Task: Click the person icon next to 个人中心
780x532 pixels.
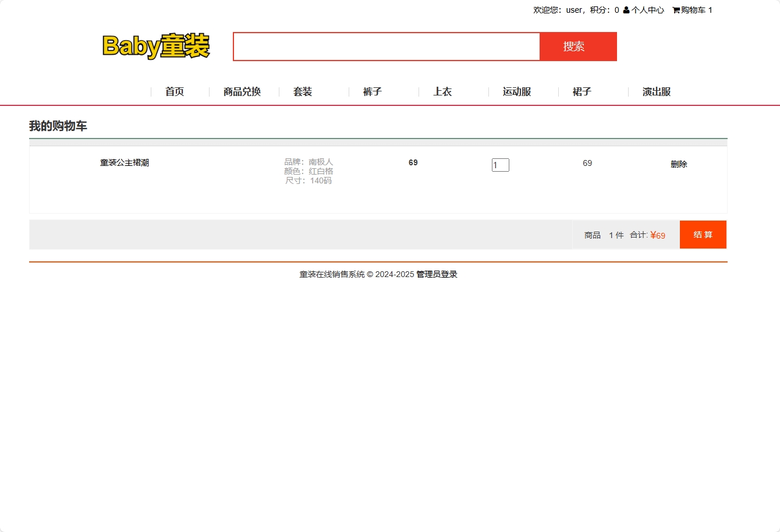Action: click(625, 10)
